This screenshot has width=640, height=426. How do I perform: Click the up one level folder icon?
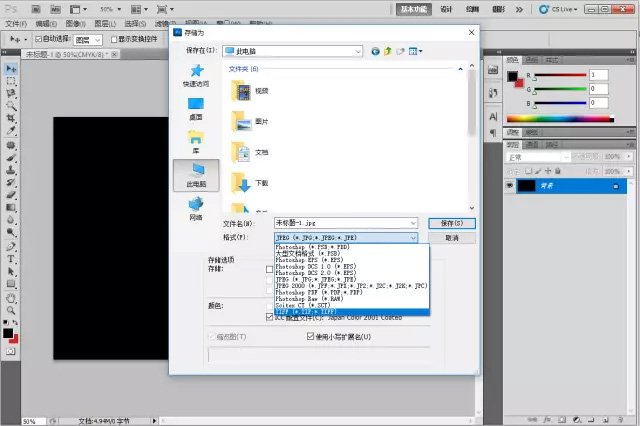coord(389,50)
